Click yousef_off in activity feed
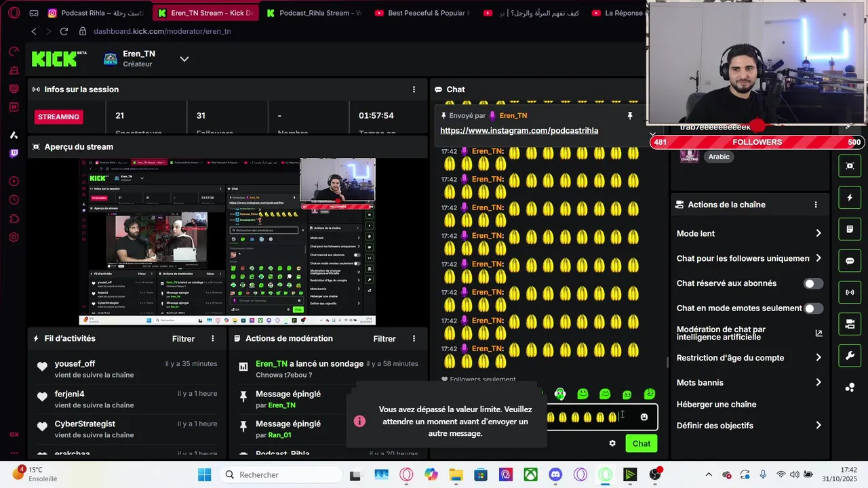The width and height of the screenshot is (868, 488). pyautogui.click(x=75, y=364)
